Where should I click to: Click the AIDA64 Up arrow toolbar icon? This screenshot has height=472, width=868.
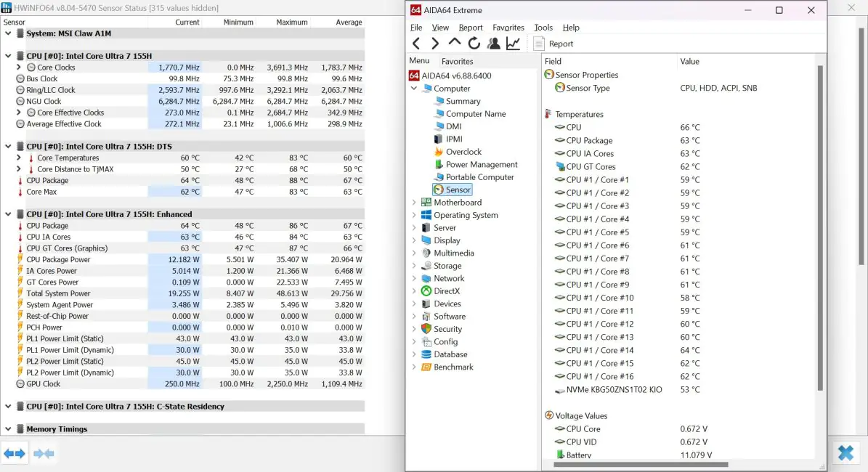[455, 43]
